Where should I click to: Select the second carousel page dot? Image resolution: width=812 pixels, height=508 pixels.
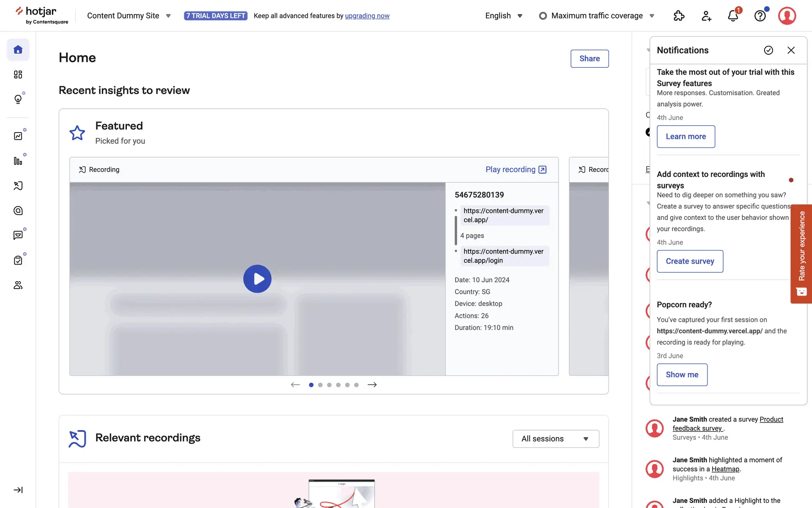pos(320,385)
